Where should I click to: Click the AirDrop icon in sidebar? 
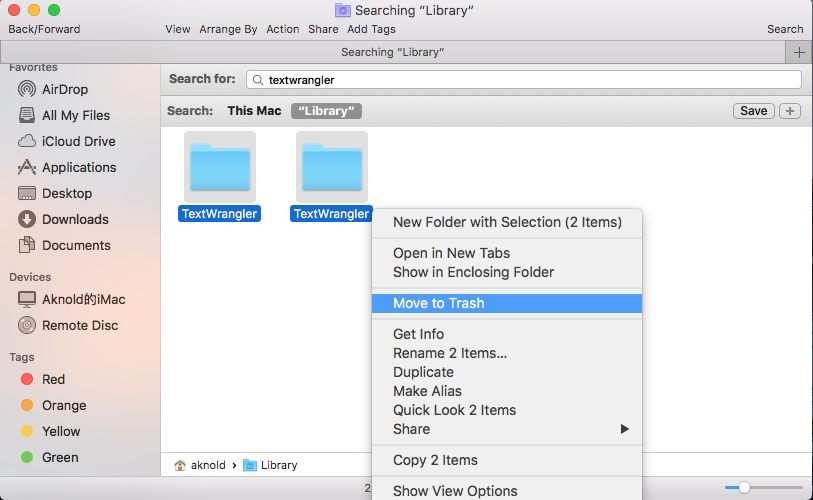[x=27, y=89]
